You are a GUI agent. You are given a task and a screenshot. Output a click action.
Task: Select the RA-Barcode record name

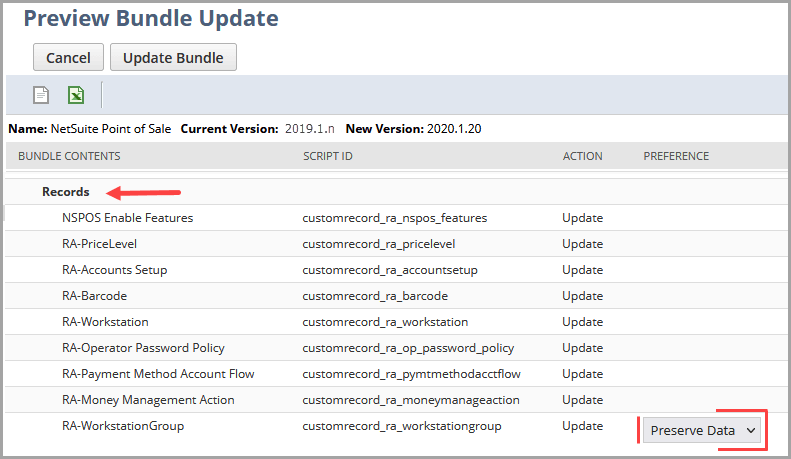point(94,296)
